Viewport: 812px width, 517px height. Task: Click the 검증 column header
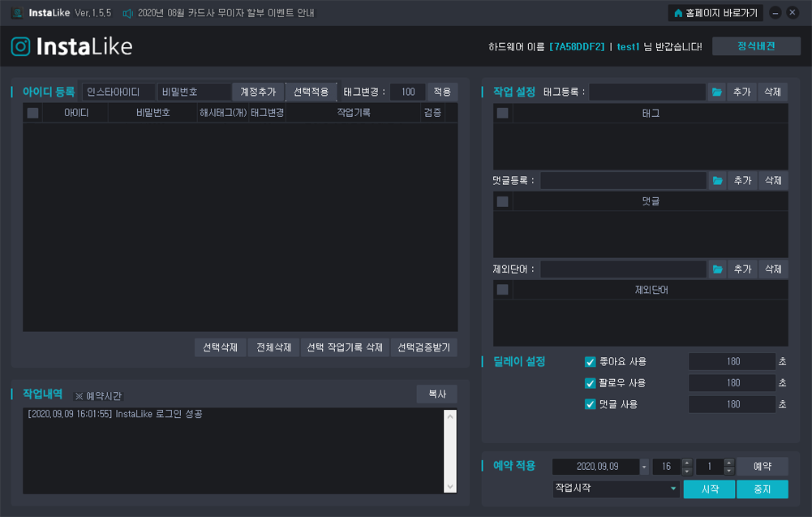tap(432, 113)
